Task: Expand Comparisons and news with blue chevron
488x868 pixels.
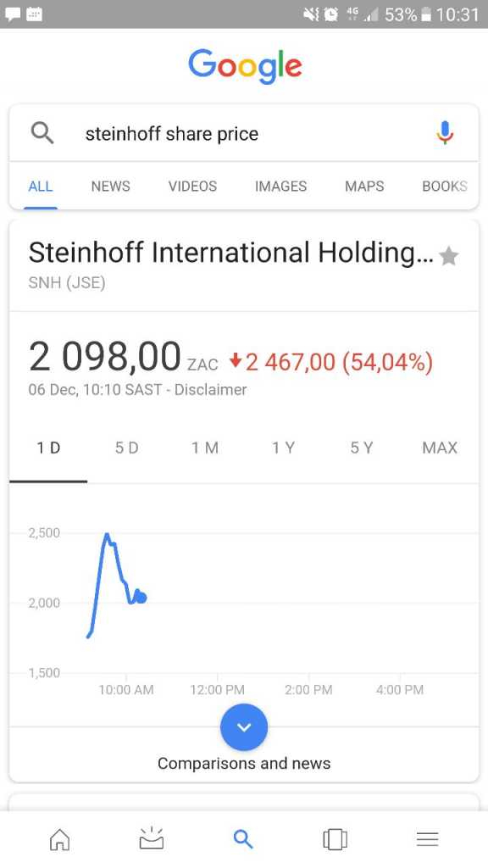Action: tap(244, 727)
